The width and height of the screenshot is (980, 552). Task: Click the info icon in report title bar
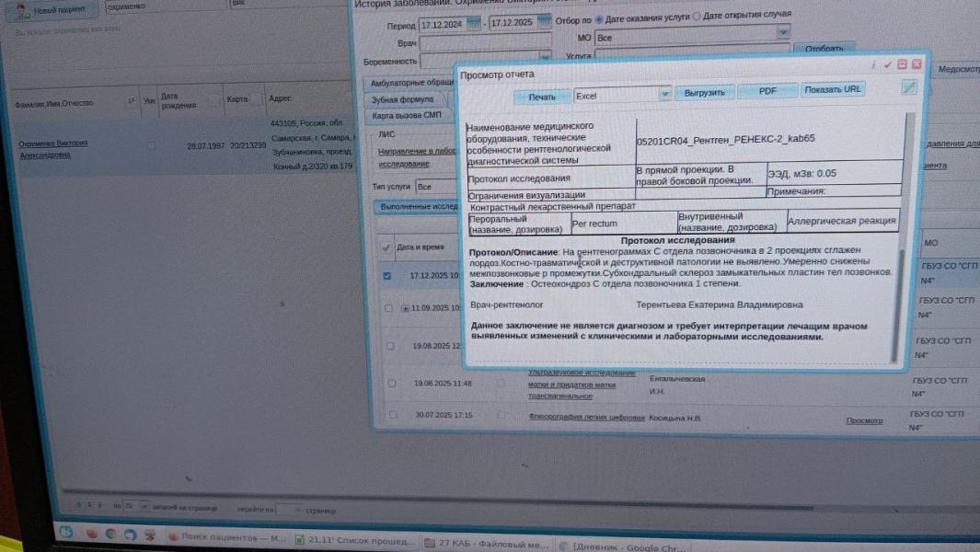(x=873, y=64)
